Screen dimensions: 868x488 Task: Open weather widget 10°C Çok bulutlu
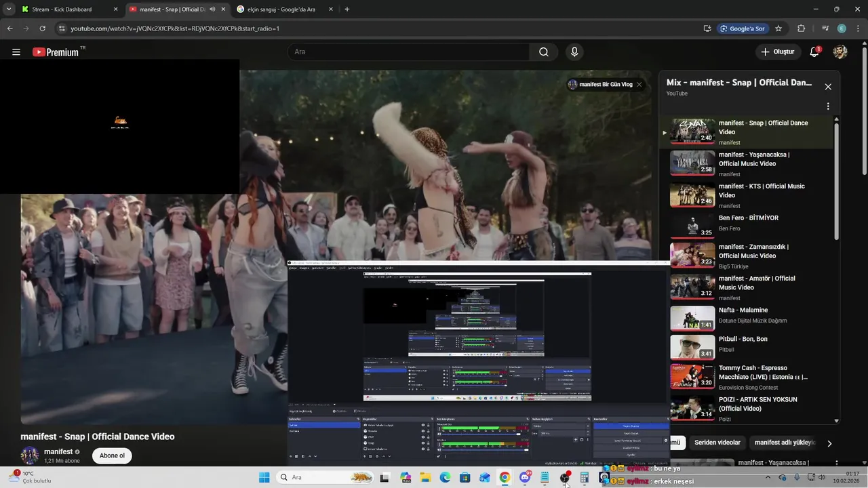(x=31, y=477)
